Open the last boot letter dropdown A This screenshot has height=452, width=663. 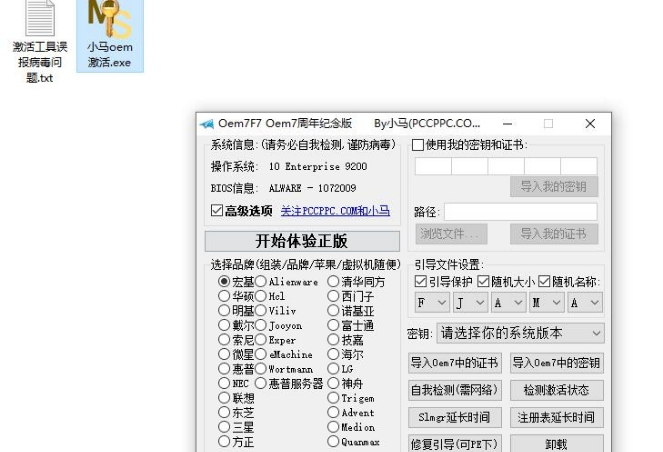pos(585,303)
